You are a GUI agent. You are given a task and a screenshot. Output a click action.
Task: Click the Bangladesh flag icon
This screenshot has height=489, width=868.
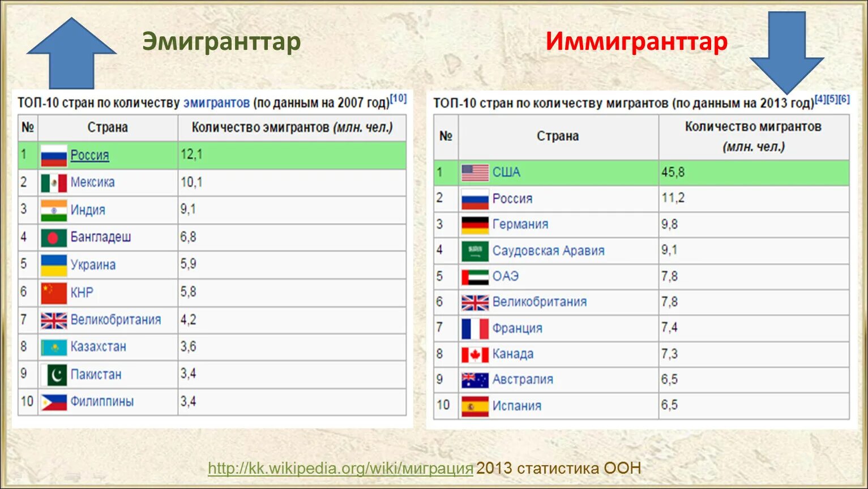(x=54, y=238)
